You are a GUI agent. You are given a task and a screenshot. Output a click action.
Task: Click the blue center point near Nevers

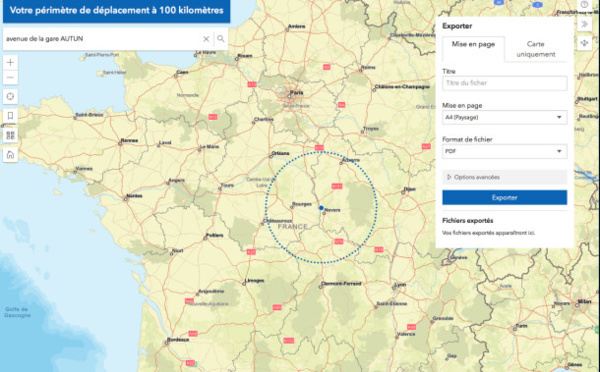click(321, 208)
